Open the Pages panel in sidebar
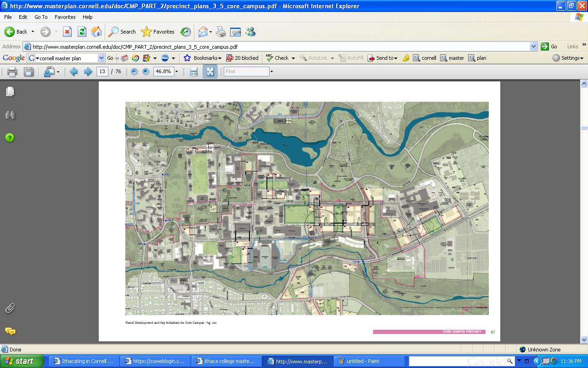 10,92
